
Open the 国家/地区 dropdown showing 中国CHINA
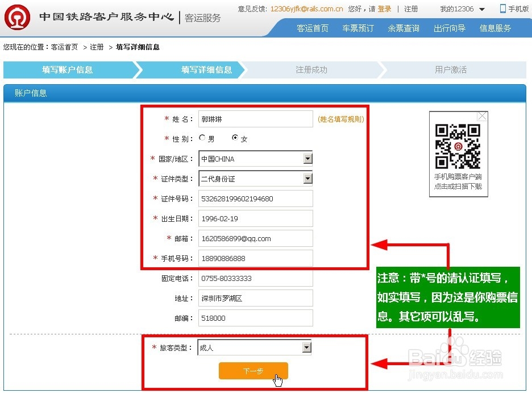pos(307,158)
